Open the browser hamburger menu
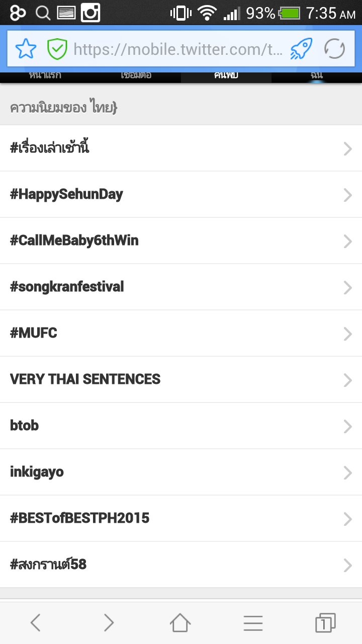362x644 pixels. click(x=253, y=623)
